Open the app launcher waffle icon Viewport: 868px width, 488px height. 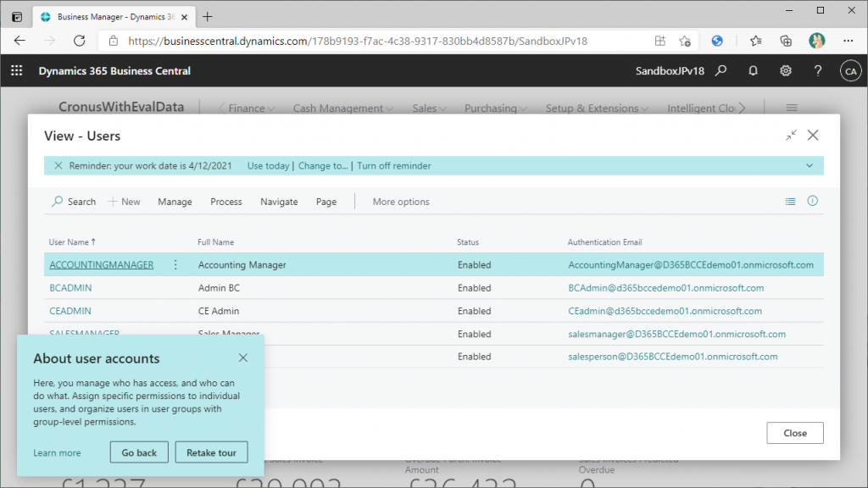(x=17, y=71)
